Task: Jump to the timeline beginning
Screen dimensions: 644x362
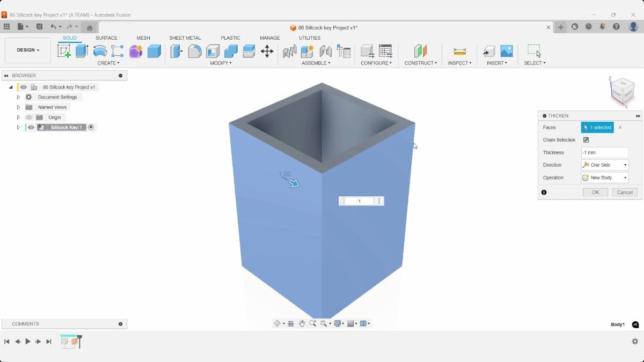Action: [7, 341]
